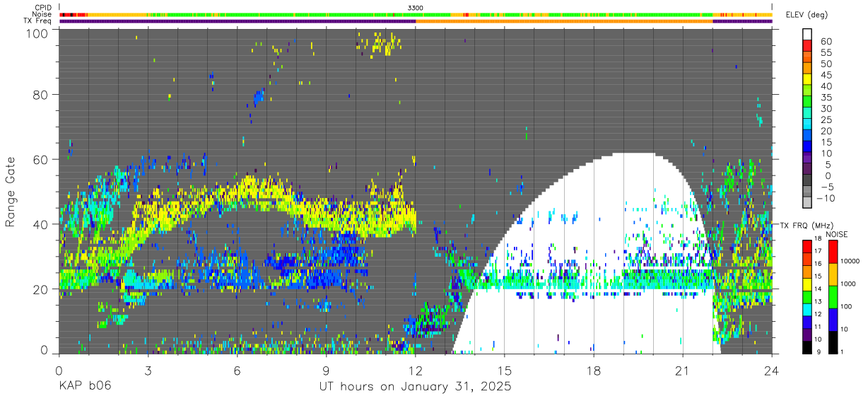Pick the green ELEV swatch between 35 and 30
This screenshot has width=868, height=401.
(x=807, y=102)
